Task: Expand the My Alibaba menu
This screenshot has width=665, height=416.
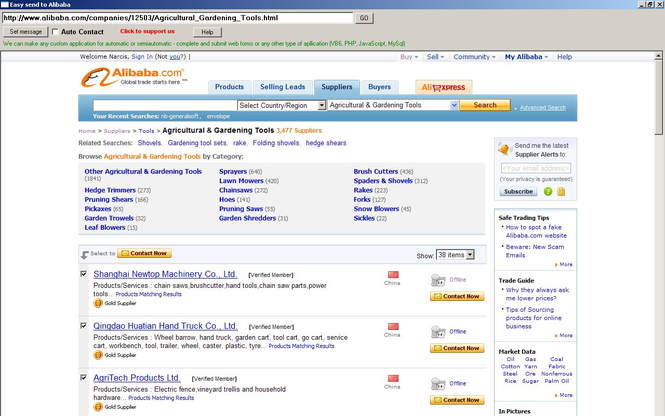Action: (526, 57)
